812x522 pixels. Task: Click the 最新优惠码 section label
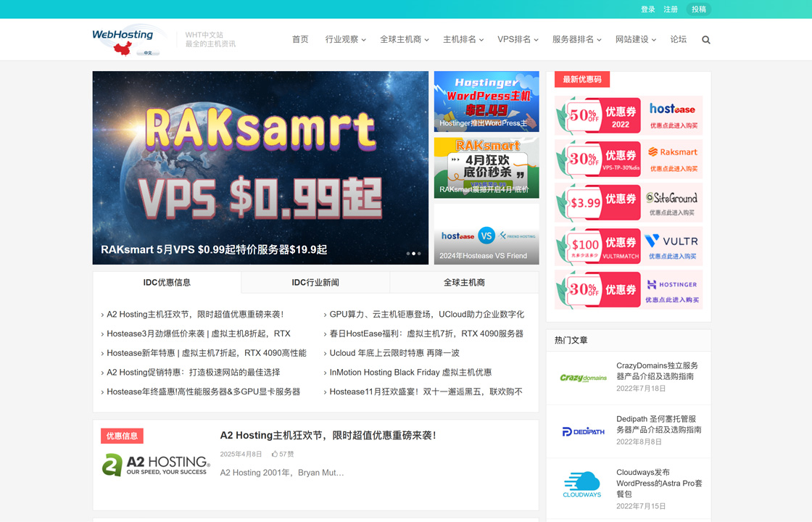coord(582,79)
